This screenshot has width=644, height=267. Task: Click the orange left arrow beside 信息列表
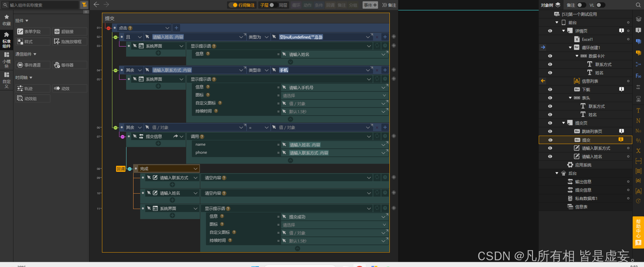[543, 81]
